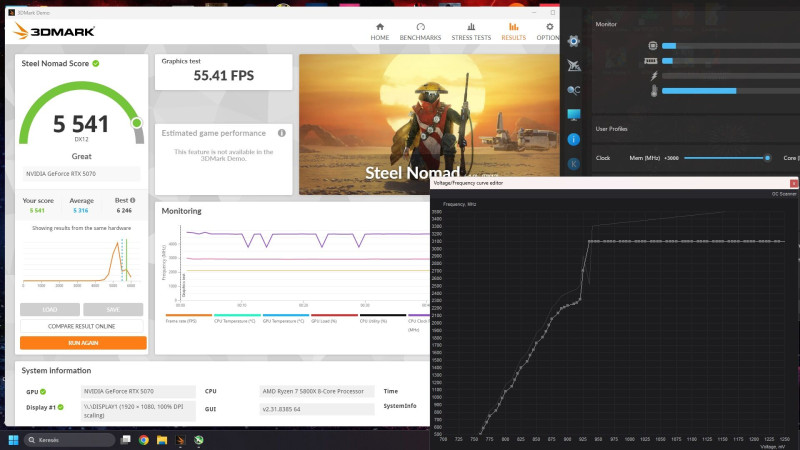Click the orange Run Again button
This screenshot has width=800, height=450.
coord(83,343)
